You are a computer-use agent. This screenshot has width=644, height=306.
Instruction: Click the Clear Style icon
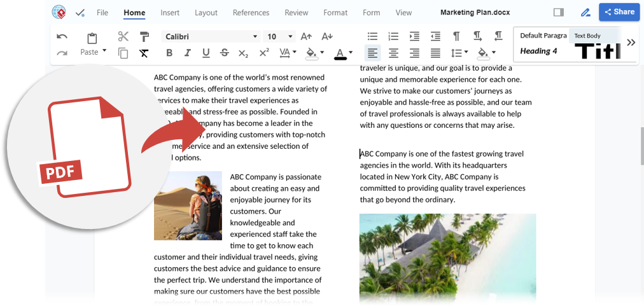tap(144, 53)
